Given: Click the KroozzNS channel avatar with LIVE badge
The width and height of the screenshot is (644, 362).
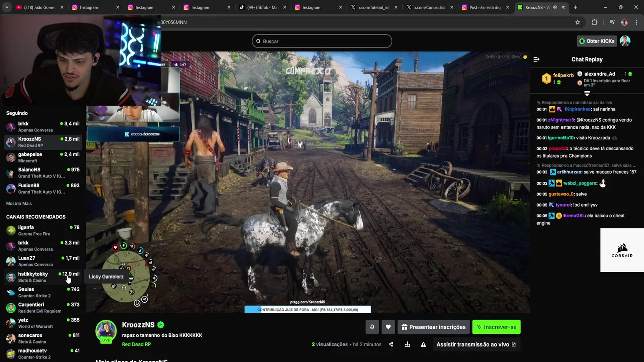Looking at the screenshot, I should [106, 331].
